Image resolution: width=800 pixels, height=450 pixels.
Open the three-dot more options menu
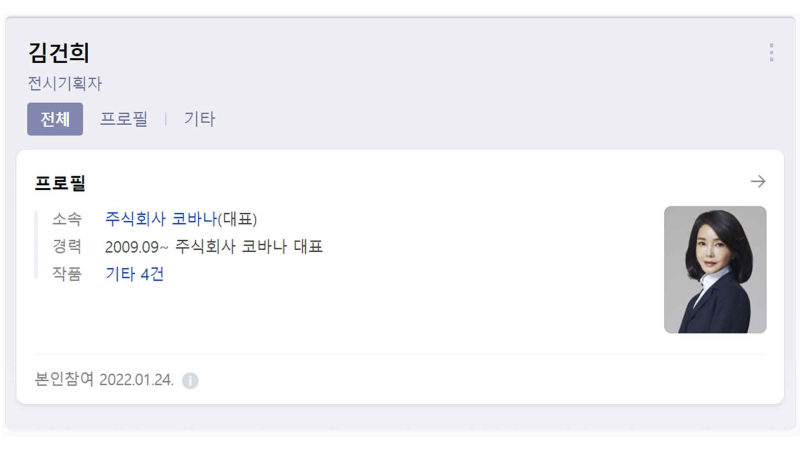click(x=771, y=53)
